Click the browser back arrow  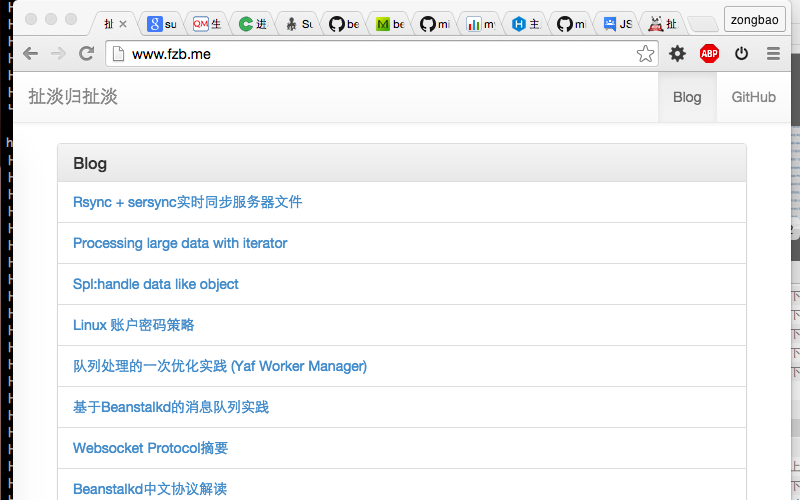pos(30,54)
